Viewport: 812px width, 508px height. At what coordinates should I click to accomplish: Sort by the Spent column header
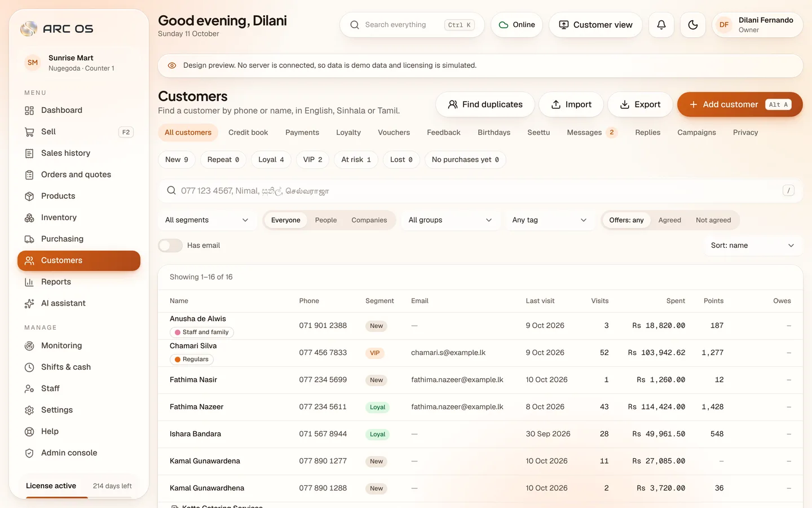676,301
